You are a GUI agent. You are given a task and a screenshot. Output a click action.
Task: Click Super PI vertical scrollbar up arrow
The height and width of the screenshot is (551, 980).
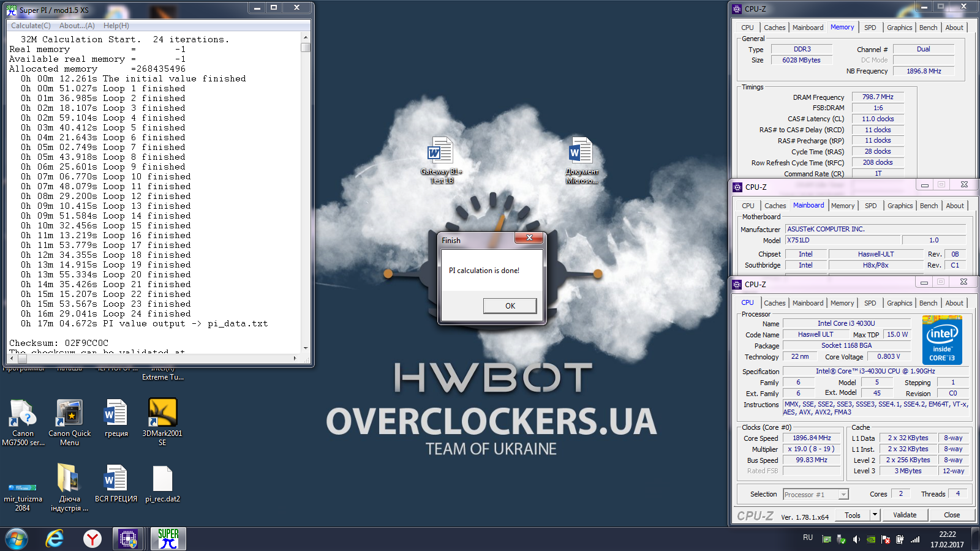click(306, 37)
